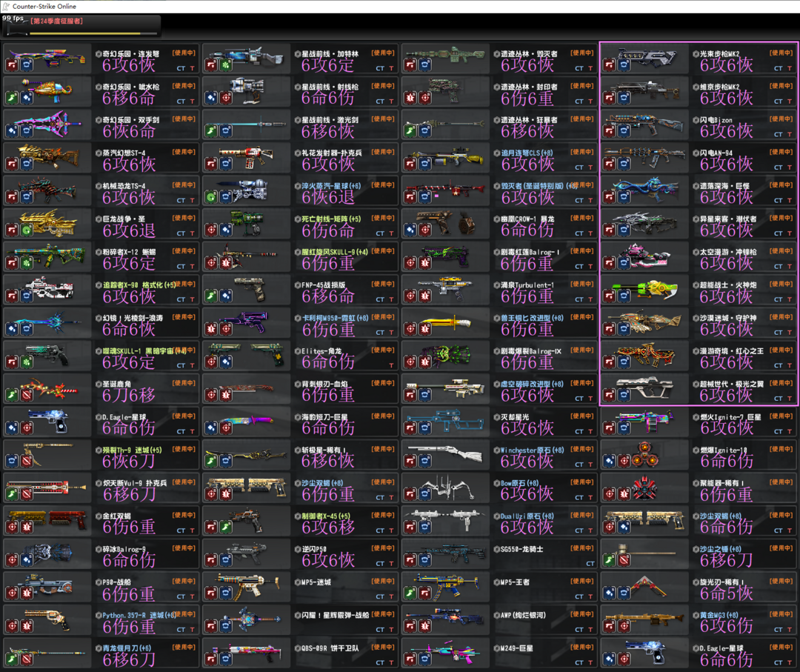Select the 机械恐龙TS-4 weapon thumbnail
800x672 pixels.
click(47, 190)
